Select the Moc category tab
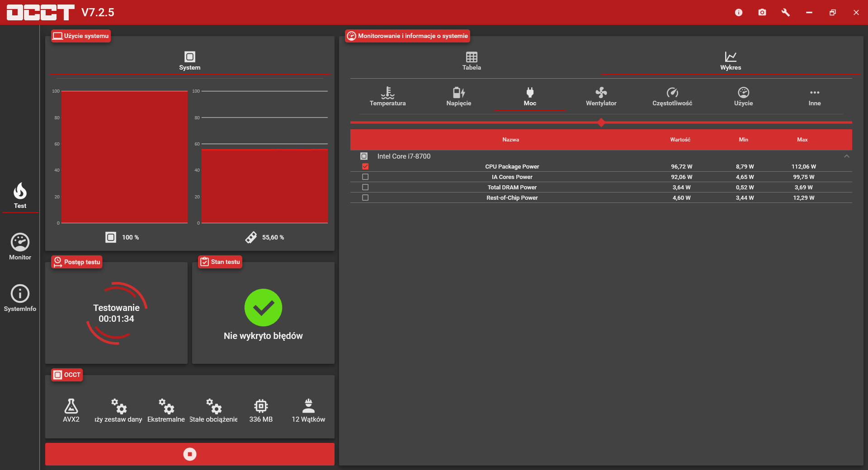The image size is (868, 470). pyautogui.click(x=530, y=96)
